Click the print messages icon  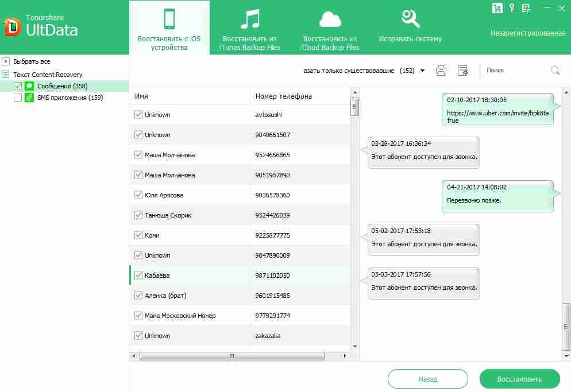pos(441,70)
